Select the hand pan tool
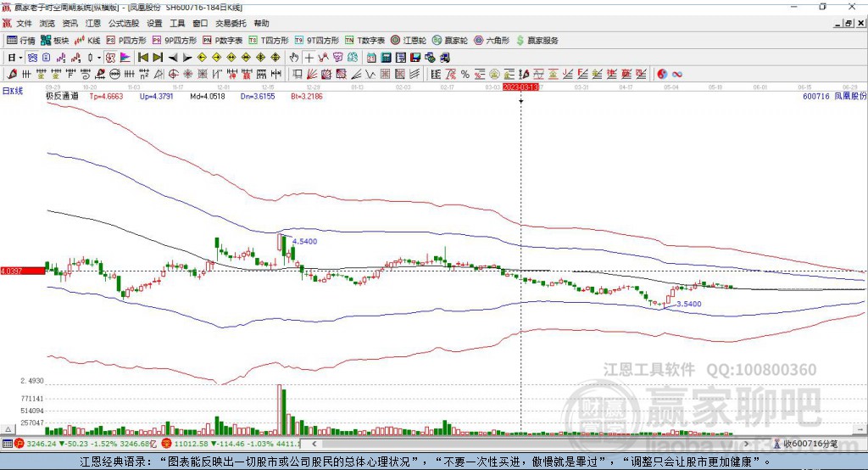Image resolution: width=868 pixels, height=470 pixels. pos(294,58)
